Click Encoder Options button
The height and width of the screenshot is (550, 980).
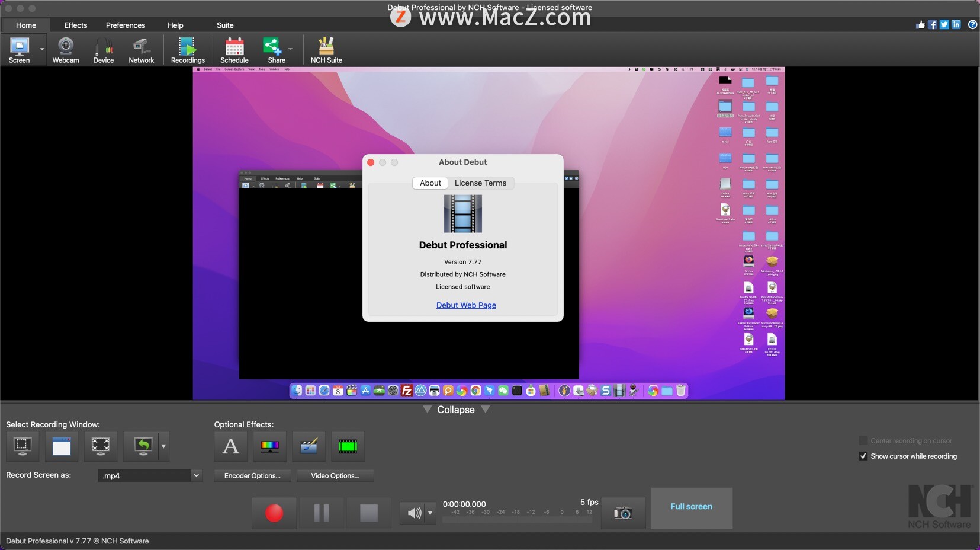click(252, 475)
